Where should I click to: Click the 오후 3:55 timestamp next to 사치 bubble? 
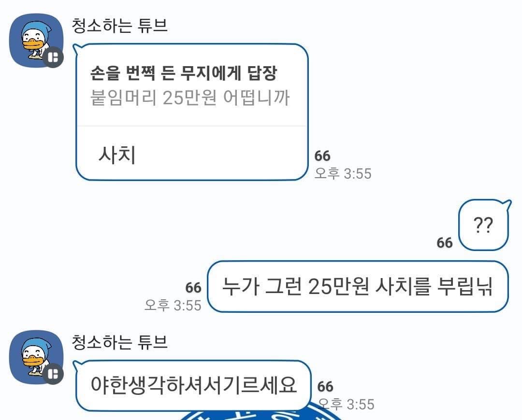coord(343,174)
